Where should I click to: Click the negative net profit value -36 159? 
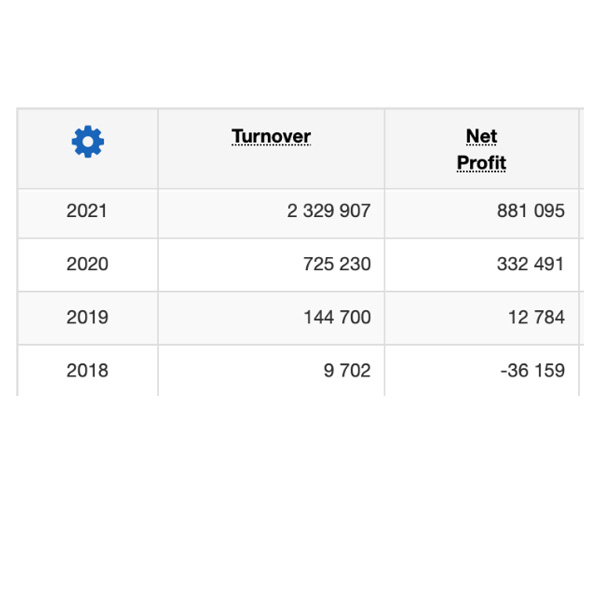[532, 370]
